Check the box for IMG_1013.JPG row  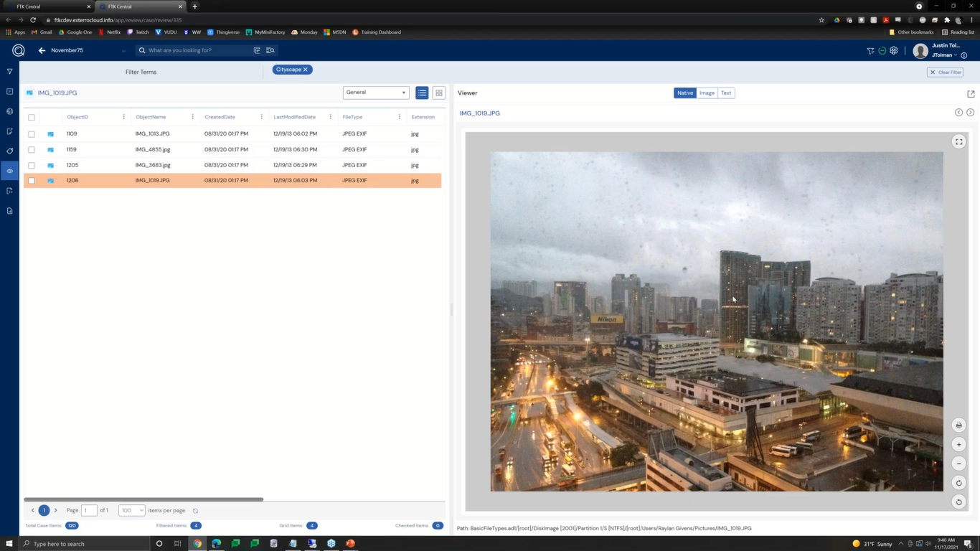pos(32,134)
